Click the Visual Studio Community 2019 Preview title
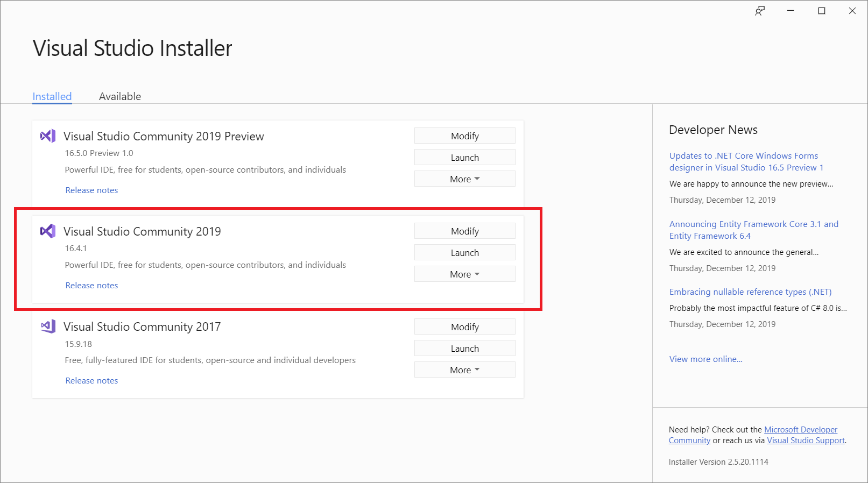The height and width of the screenshot is (483, 868). coord(164,136)
